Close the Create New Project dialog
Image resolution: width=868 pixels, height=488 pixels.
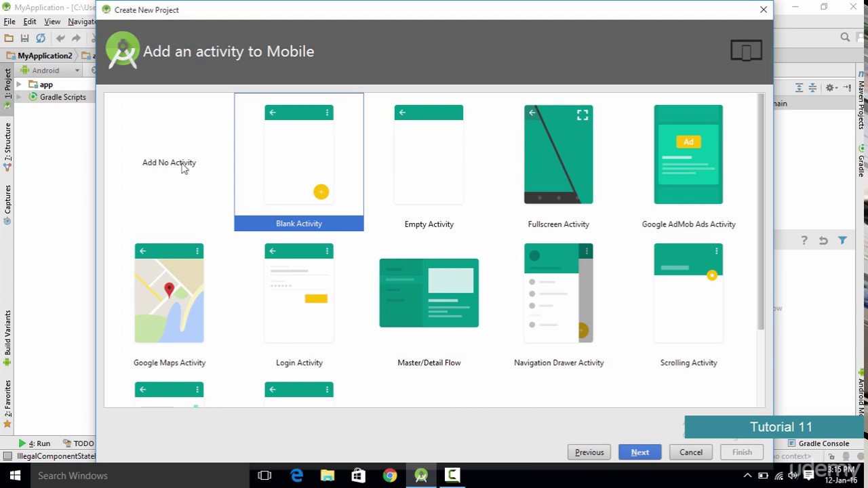click(764, 9)
